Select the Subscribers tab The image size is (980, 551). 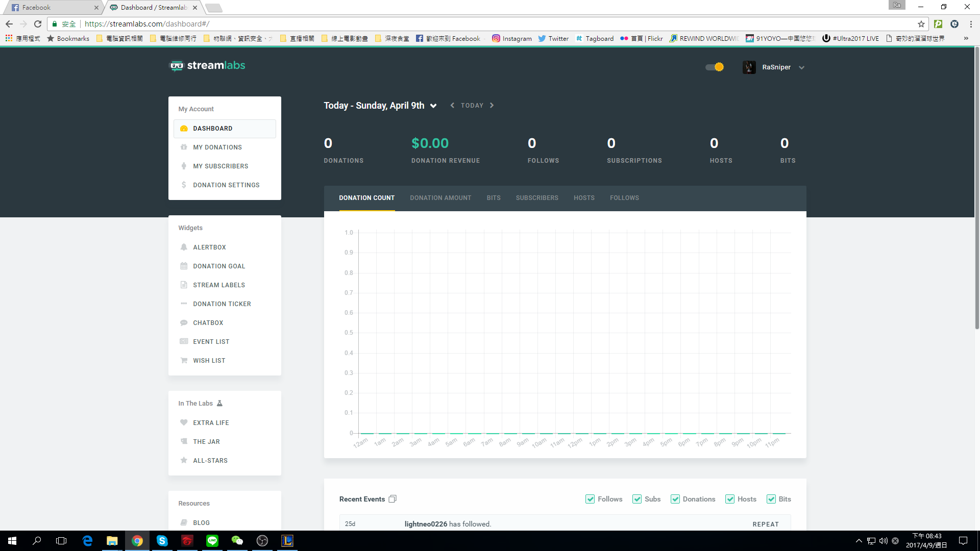(x=537, y=198)
